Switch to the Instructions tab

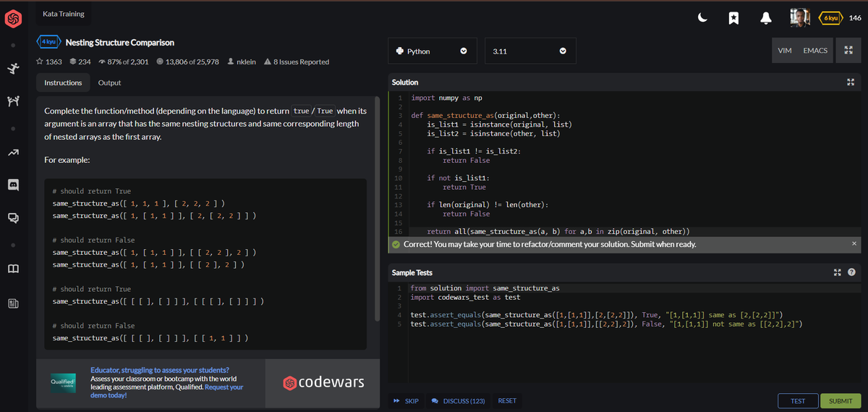point(63,83)
